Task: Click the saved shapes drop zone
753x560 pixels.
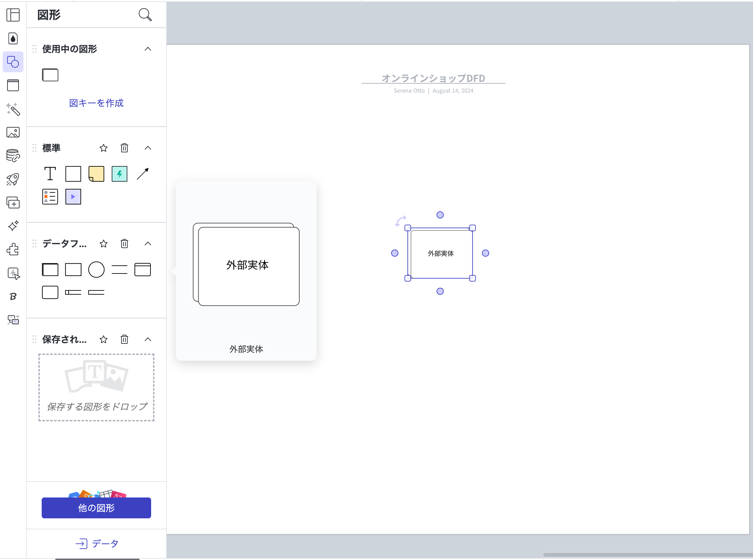Action: [96, 387]
